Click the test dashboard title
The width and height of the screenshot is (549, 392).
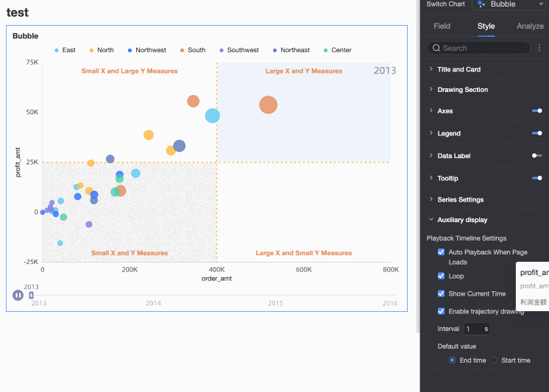(18, 13)
